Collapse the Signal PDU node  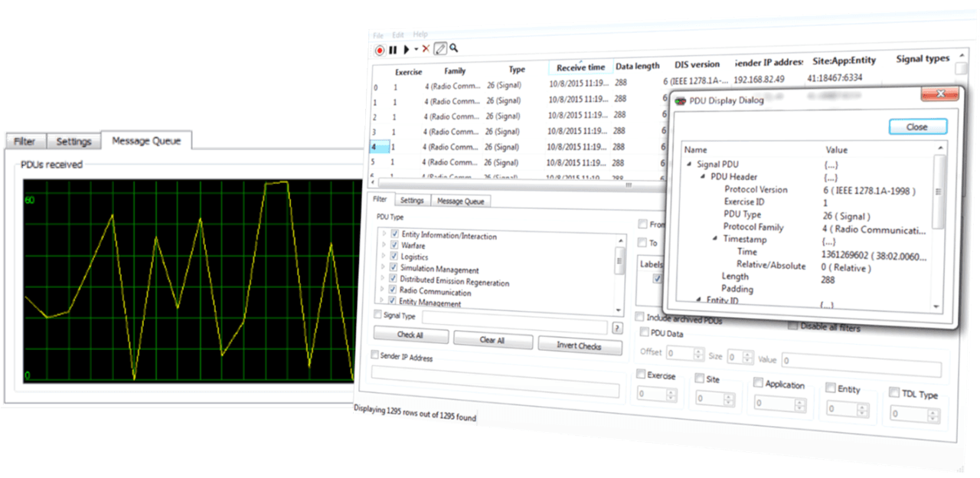click(689, 164)
